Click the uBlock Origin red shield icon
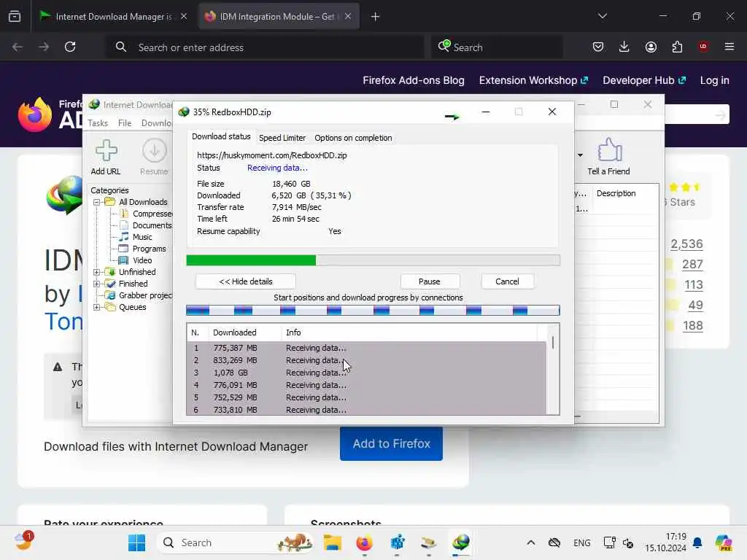This screenshot has width=747, height=560. (703, 46)
